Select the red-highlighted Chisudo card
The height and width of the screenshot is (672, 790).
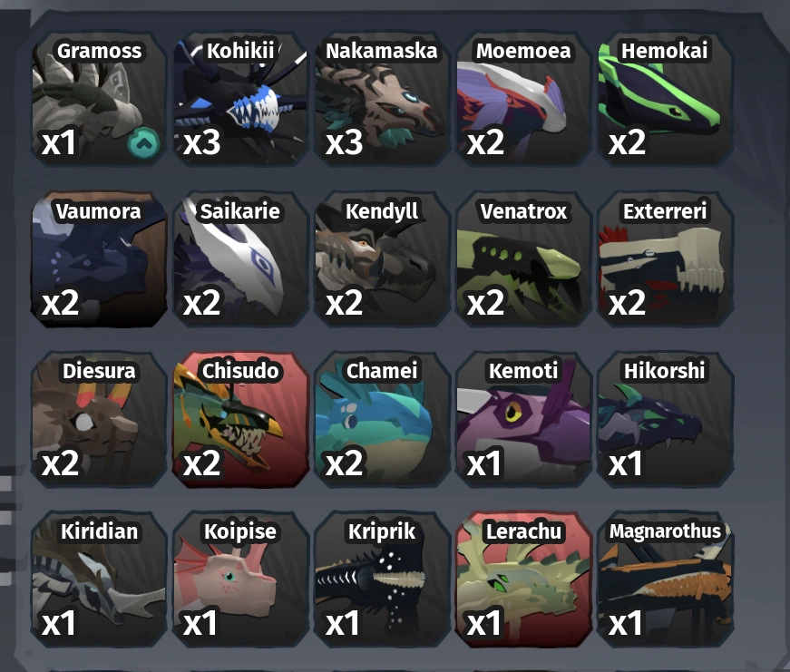(240, 419)
